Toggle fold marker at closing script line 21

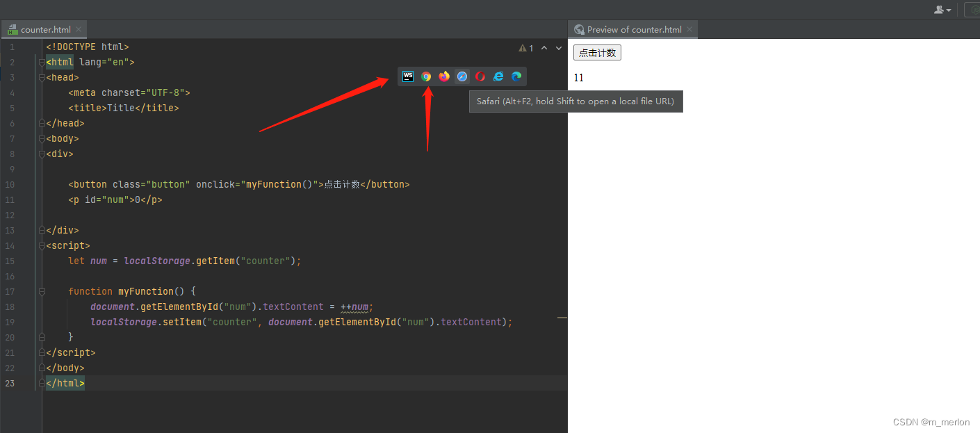(42, 352)
